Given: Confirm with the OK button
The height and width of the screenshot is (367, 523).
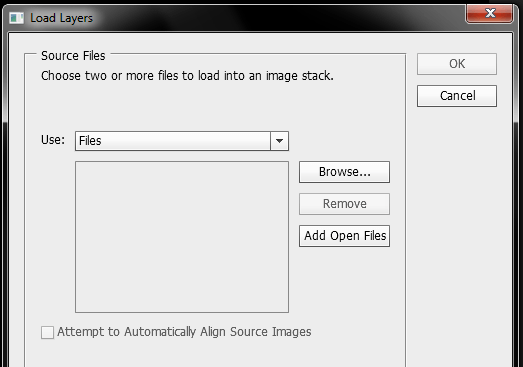Looking at the screenshot, I should coord(457,64).
